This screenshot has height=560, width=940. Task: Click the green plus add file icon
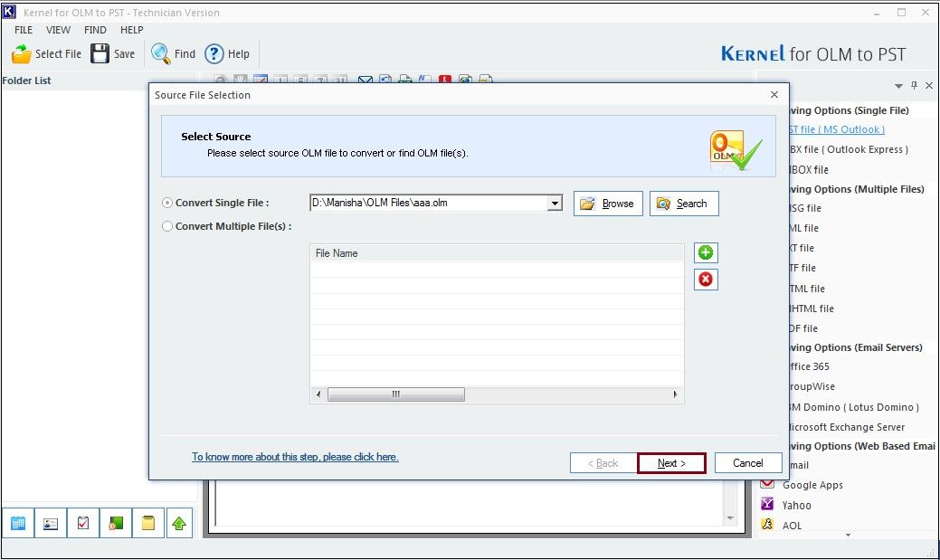click(x=706, y=252)
